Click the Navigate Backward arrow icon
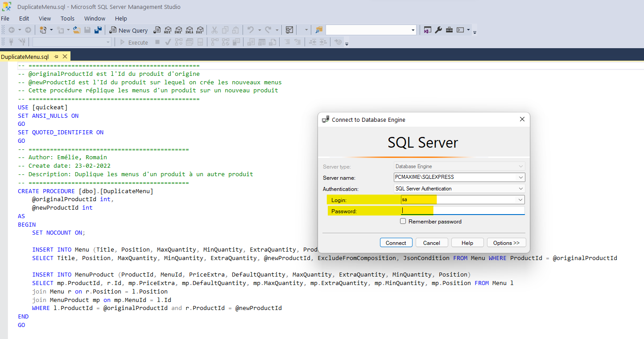 tap(12, 30)
